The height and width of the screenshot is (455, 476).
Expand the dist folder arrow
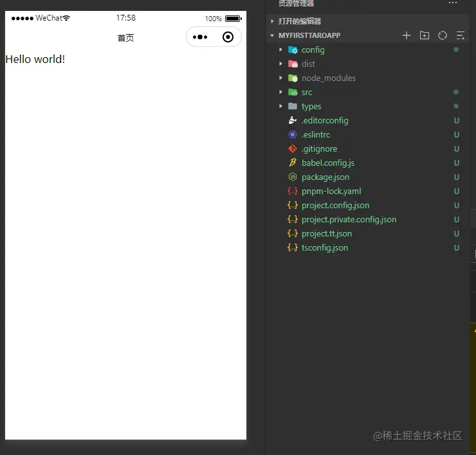pyautogui.click(x=280, y=64)
